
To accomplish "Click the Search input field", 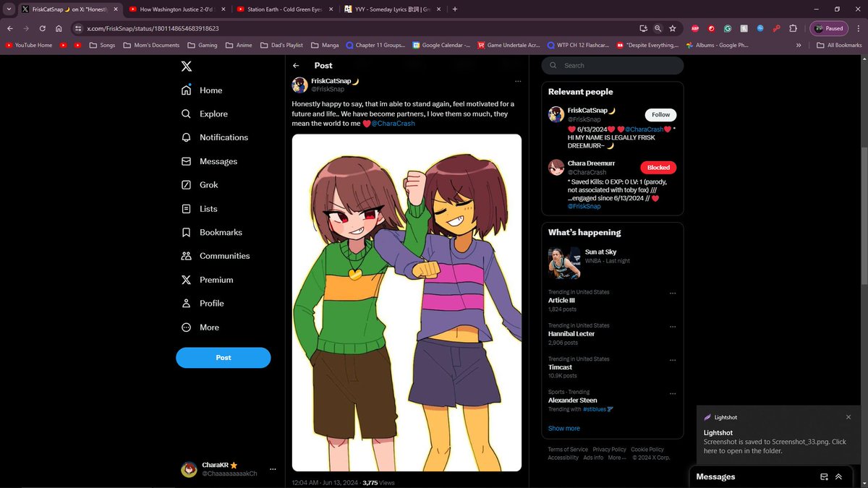I will 612,65.
